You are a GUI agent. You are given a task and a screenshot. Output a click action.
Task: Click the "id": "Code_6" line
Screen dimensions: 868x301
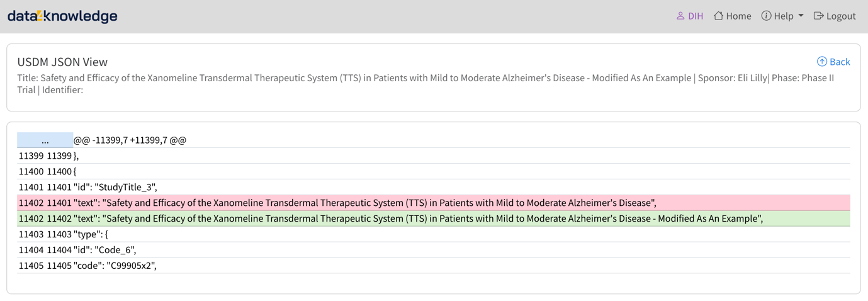point(105,250)
